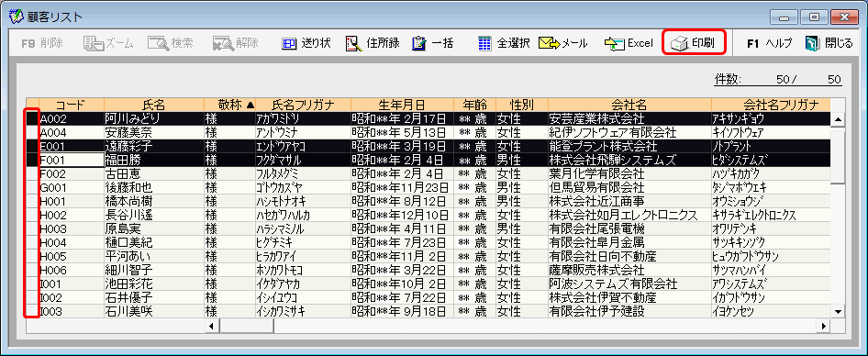Click company cell 株式会社飛騨システムズ
The width and height of the screenshot is (868, 356).
[x=630, y=160]
